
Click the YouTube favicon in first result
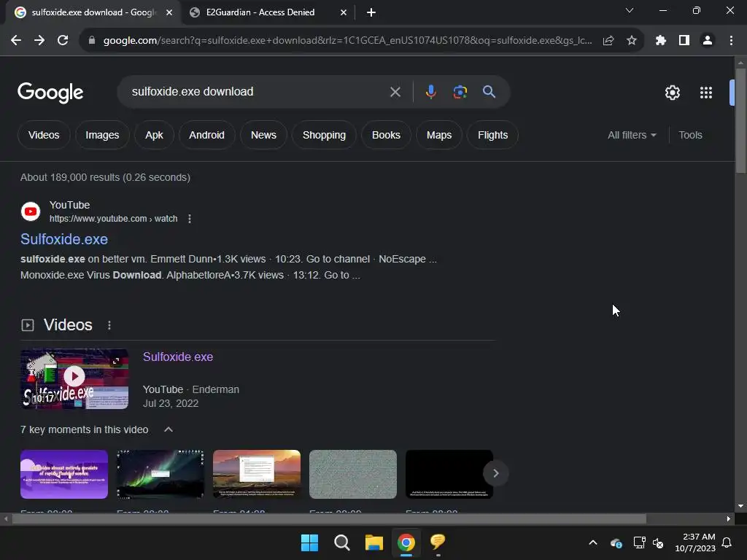pyautogui.click(x=31, y=211)
